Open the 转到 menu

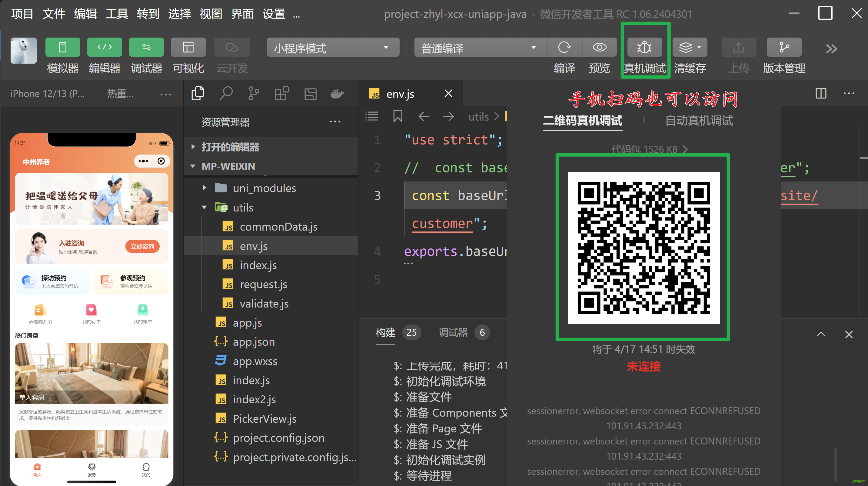pyautogui.click(x=148, y=14)
